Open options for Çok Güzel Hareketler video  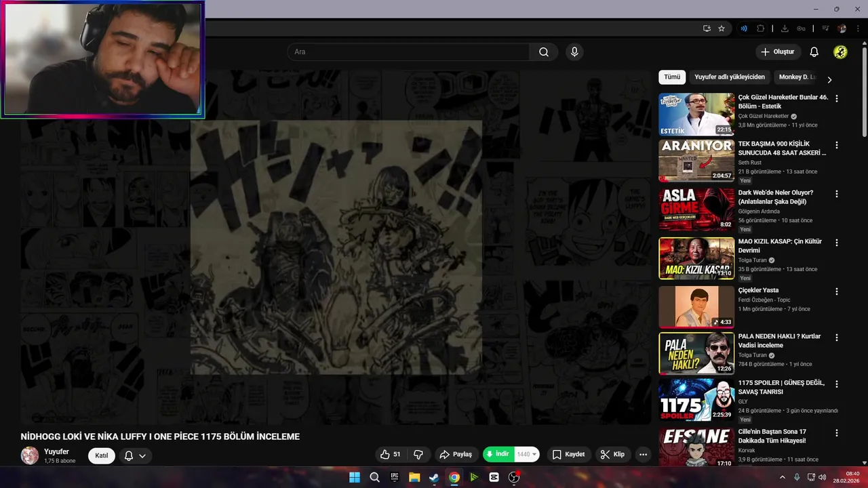tap(836, 98)
